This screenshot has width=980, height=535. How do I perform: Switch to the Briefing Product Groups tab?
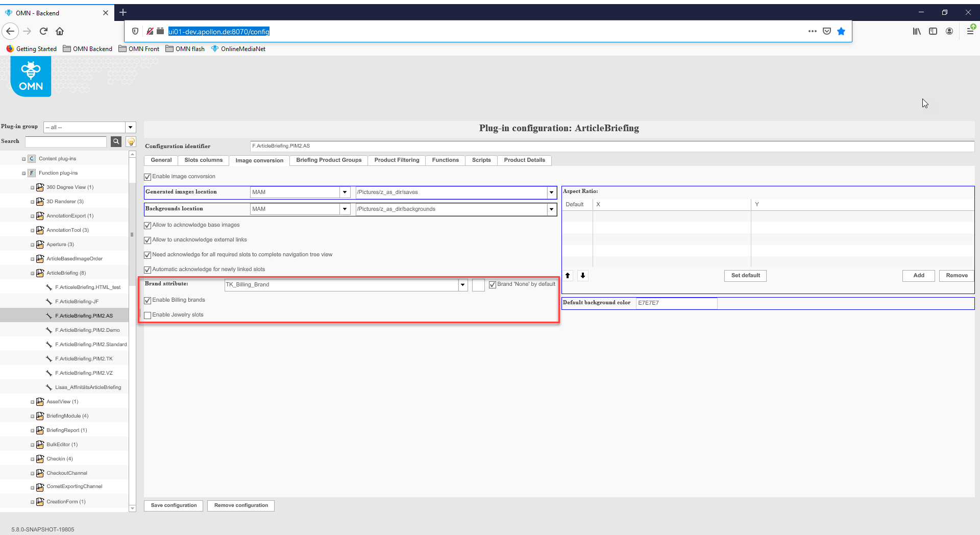coord(328,160)
